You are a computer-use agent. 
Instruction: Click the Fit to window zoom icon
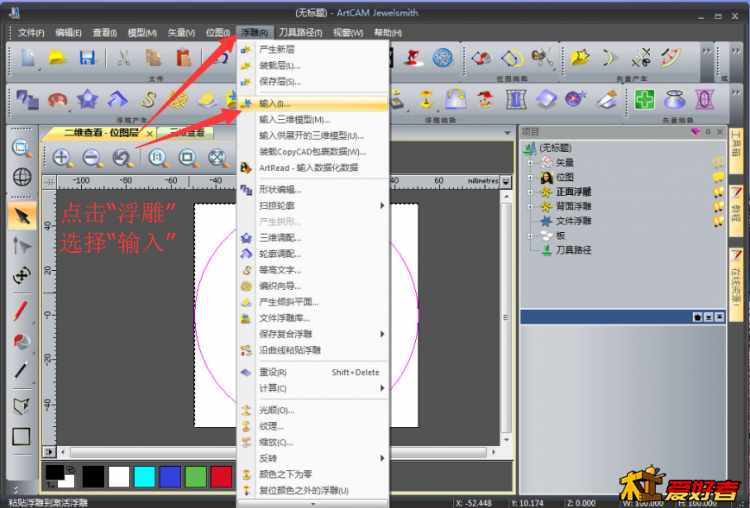217,158
